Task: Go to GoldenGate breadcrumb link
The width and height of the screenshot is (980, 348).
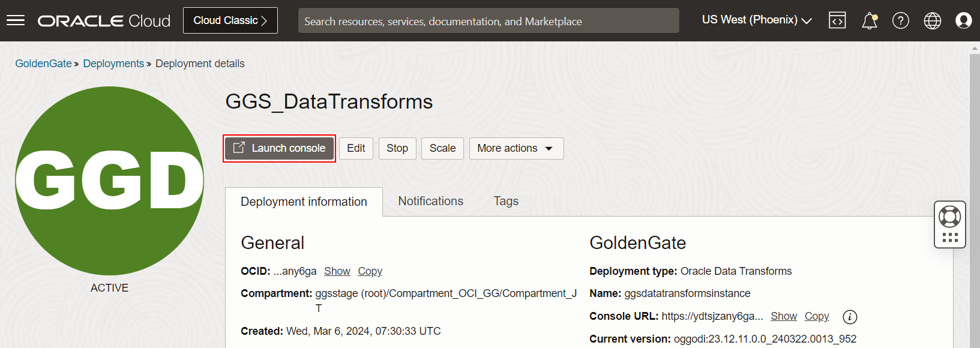Action: tap(43, 64)
